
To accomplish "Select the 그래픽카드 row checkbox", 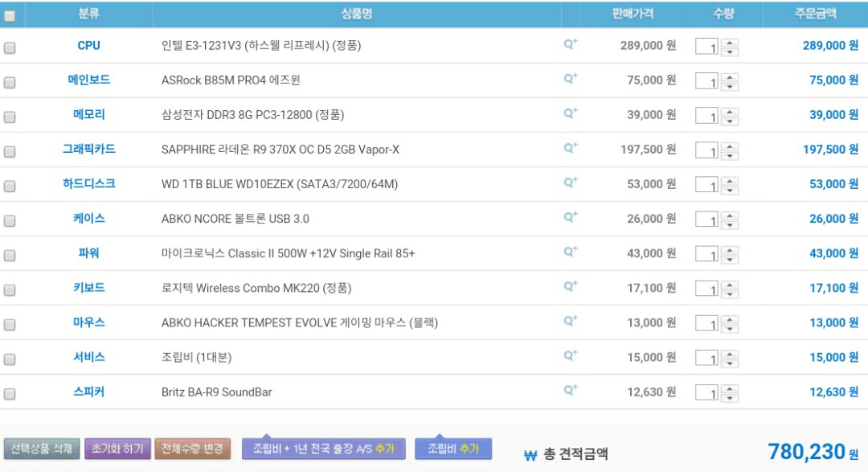I will 10,152.
